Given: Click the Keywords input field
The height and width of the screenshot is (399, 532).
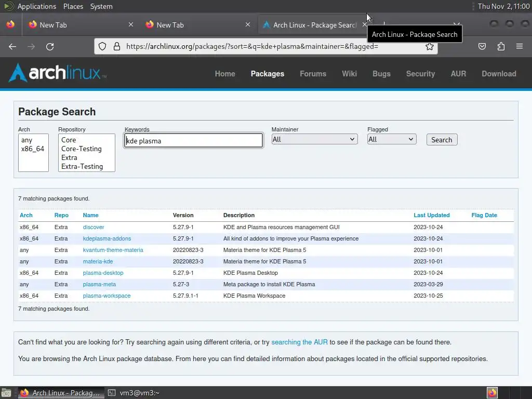Looking at the screenshot, I should 193,140.
